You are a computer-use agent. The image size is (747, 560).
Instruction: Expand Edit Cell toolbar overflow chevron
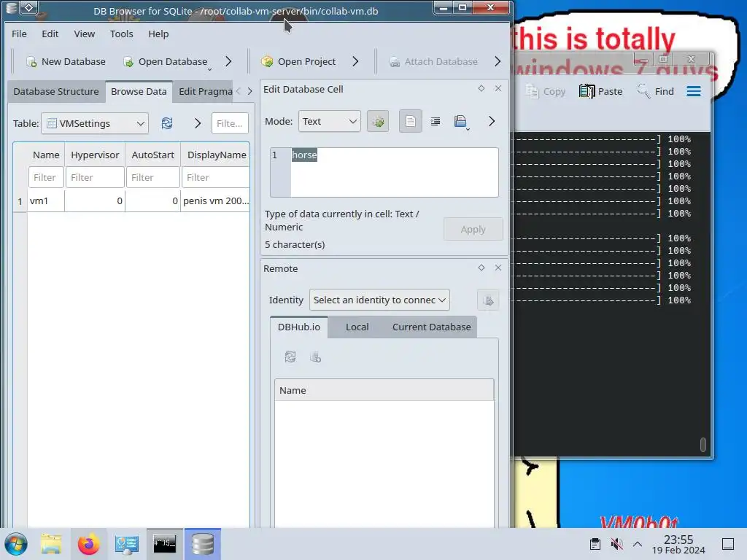click(492, 122)
